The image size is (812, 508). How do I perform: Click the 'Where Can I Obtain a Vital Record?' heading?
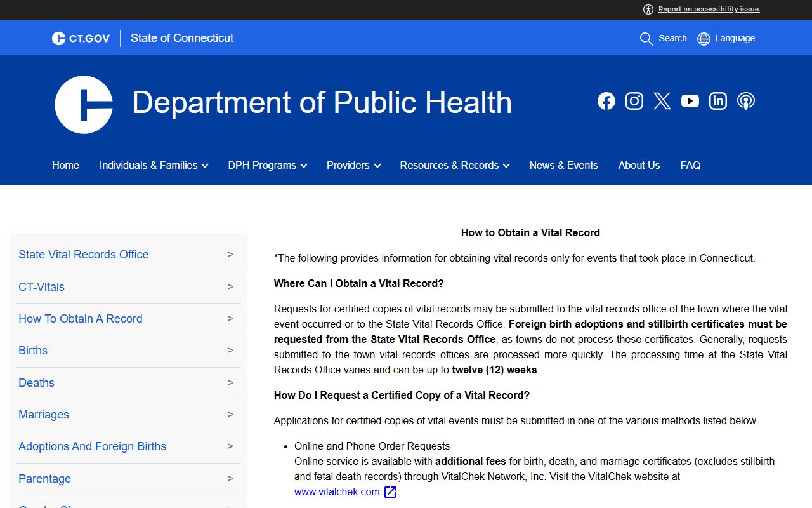point(359,283)
